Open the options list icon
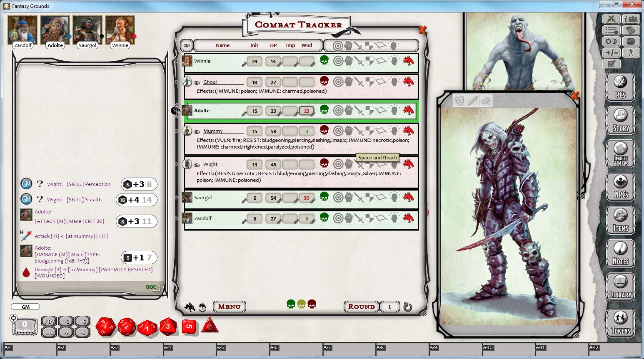 (x=611, y=30)
